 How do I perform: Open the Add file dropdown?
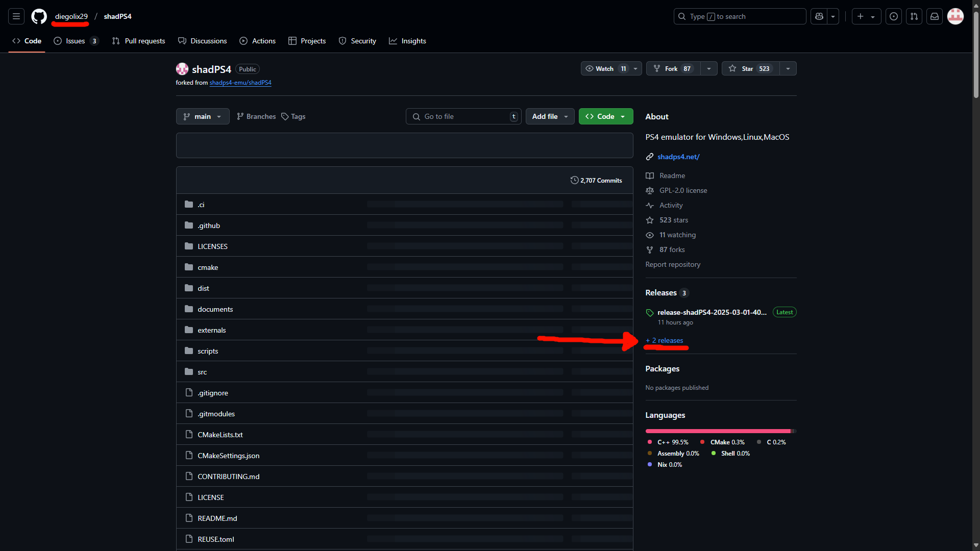coord(550,116)
